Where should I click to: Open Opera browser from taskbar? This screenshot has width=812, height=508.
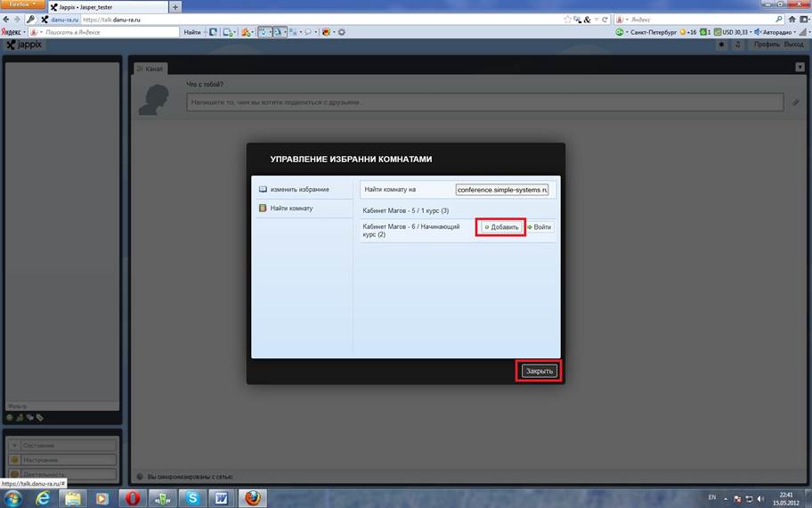click(133, 499)
